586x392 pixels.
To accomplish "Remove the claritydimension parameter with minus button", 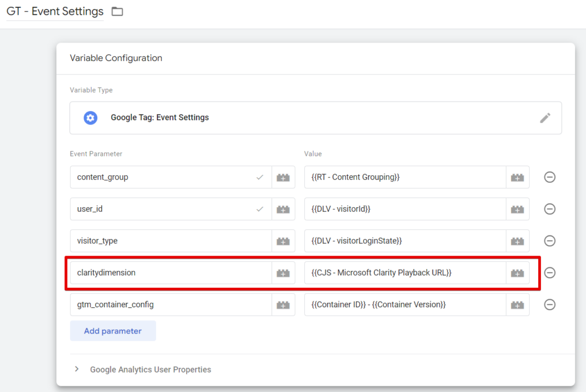I will click(550, 273).
